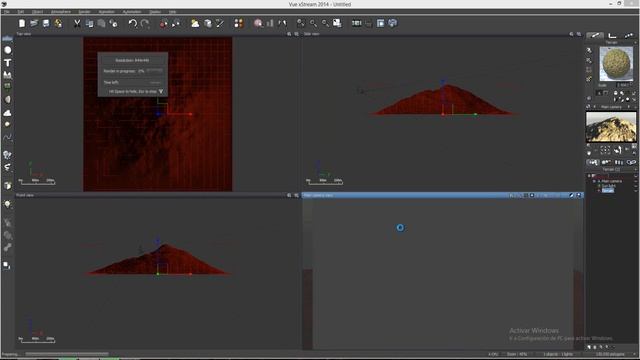The height and width of the screenshot is (360, 640).
Task: Select the Text tool in left toolbar
Action: [7, 62]
